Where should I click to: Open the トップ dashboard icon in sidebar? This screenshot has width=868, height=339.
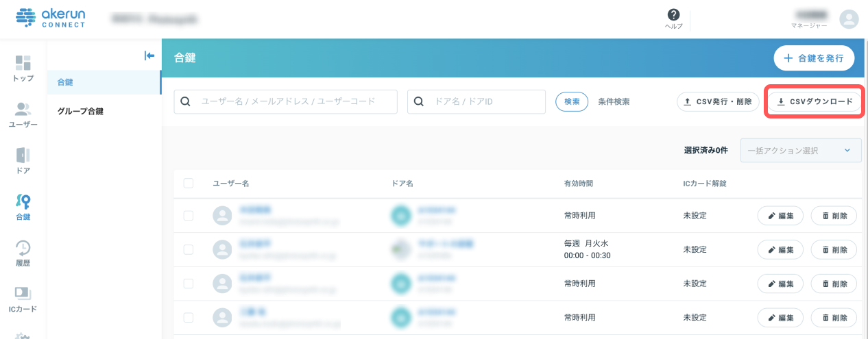(x=23, y=64)
